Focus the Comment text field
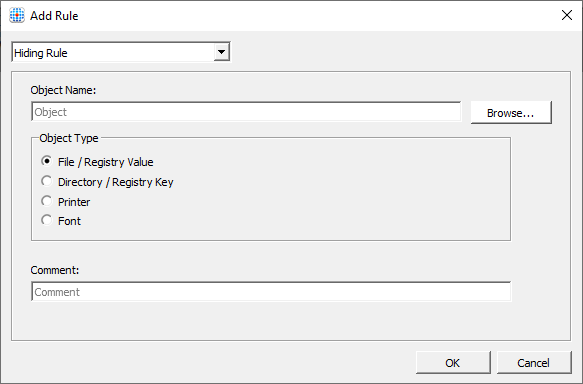Viewport: 583px width, 384px height. 271,291
